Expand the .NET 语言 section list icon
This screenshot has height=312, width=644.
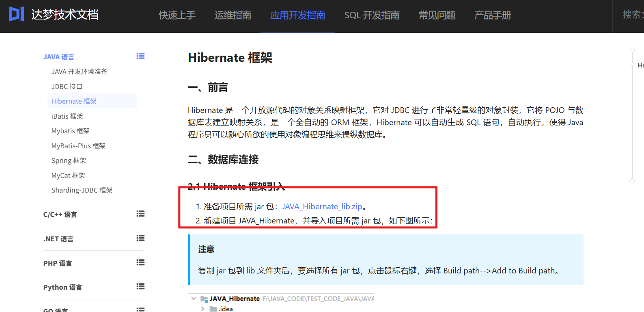(140, 238)
